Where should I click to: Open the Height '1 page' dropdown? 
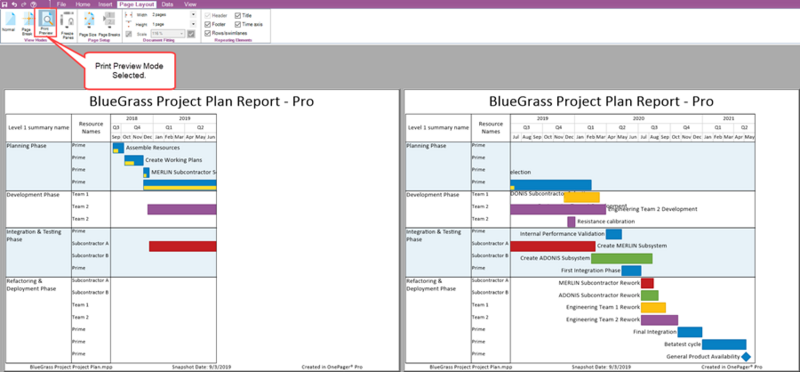pyautogui.click(x=193, y=24)
